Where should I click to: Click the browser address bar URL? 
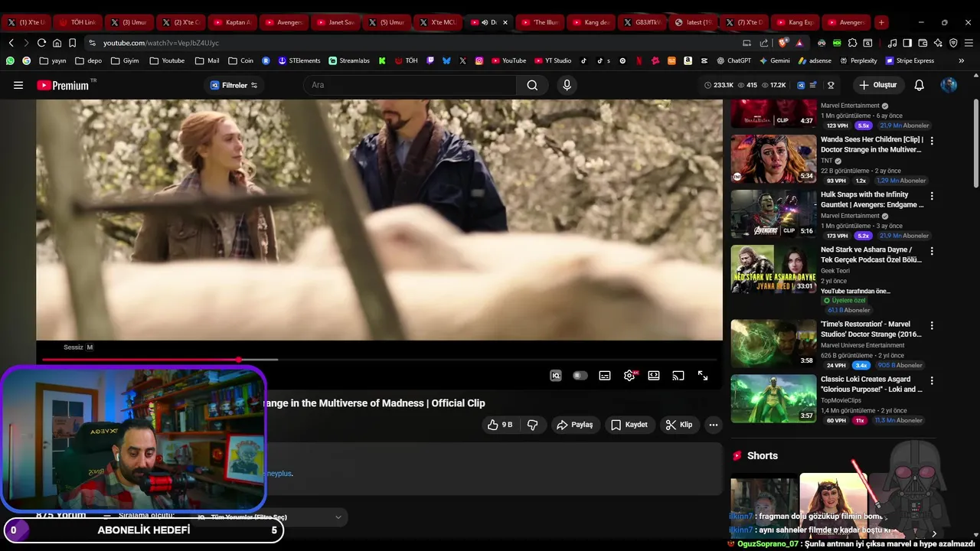pyautogui.click(x=161, y=43)
